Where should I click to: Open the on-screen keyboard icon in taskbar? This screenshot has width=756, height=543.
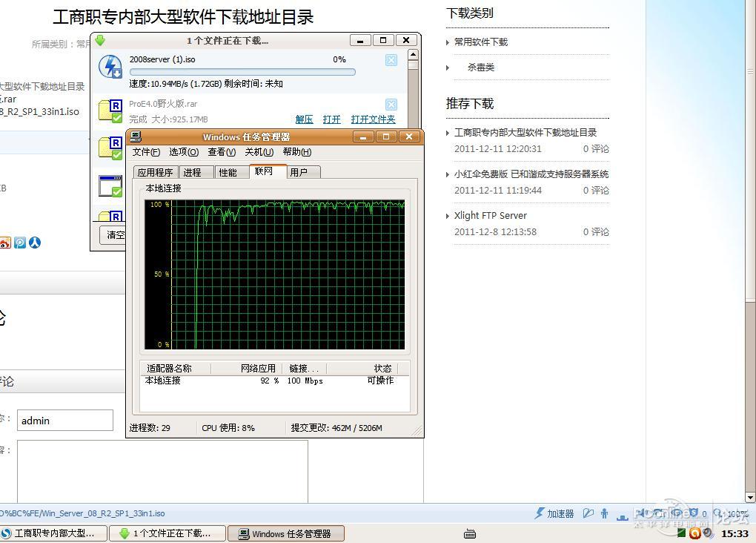[x=470, y=533]
